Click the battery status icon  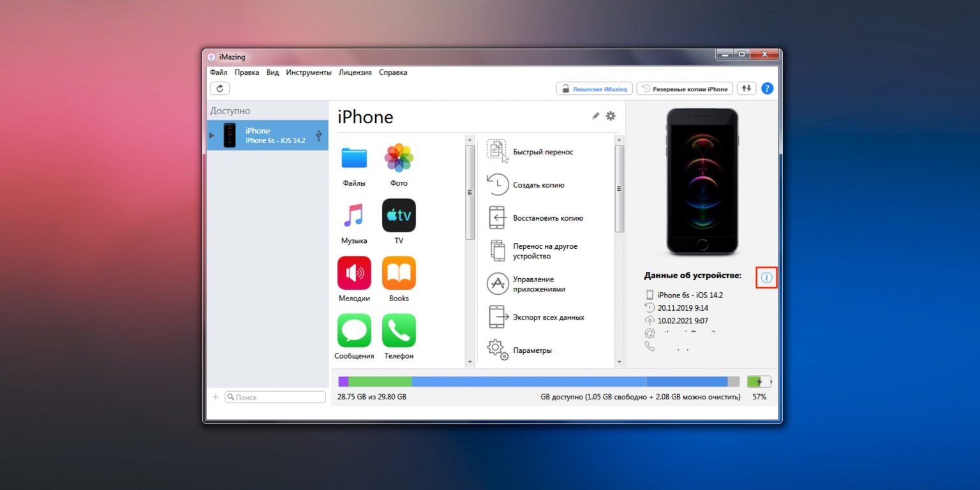(x=759, y=382)
